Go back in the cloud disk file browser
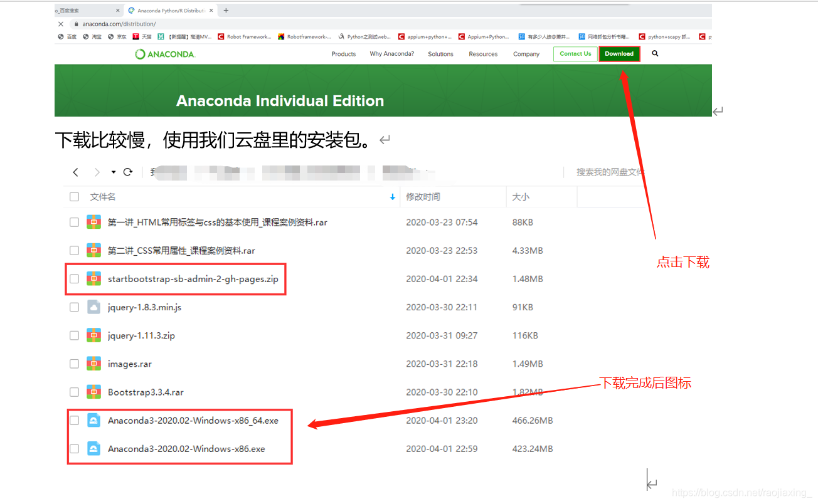Viewport: 818px width, 504px height. point(76,172)
